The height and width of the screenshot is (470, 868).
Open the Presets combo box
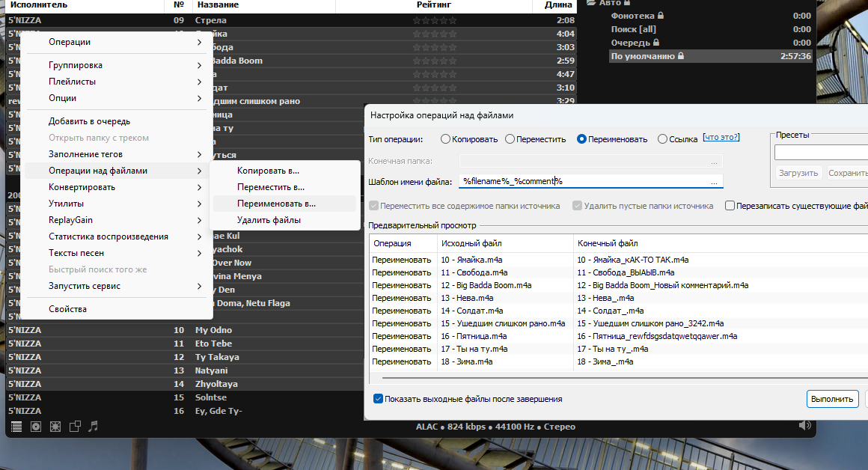tap(821, 153)
